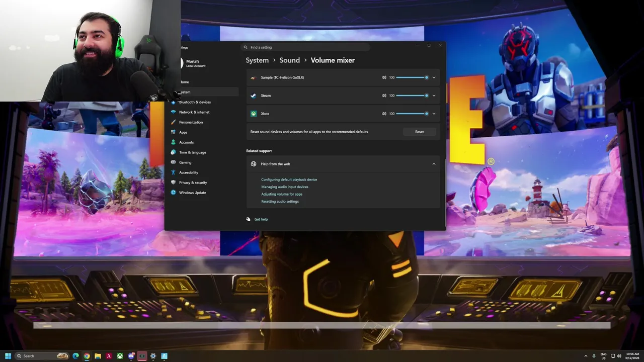Viewport: 644px width, 362px height.
Task: Open Fortnite icon in taskbar
Action: pyautogui.click(x=164, y=356)
